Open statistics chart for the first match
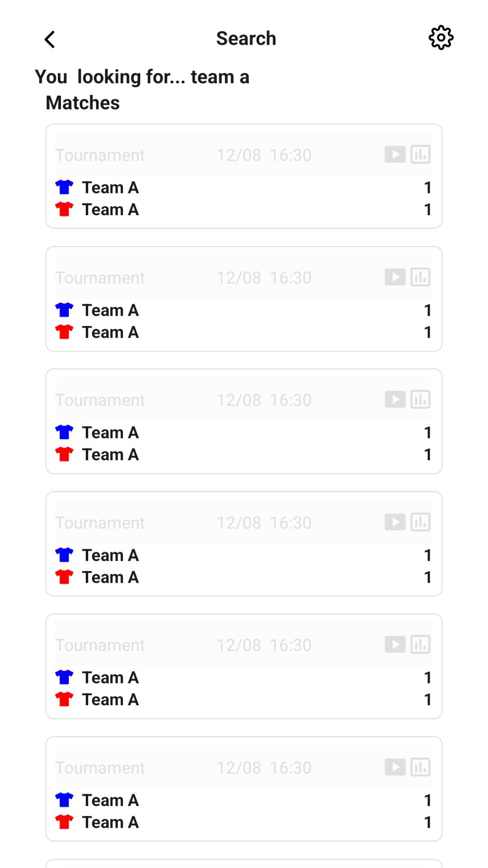The width and height of the screenshot is (488, 868). pos(420,155)
